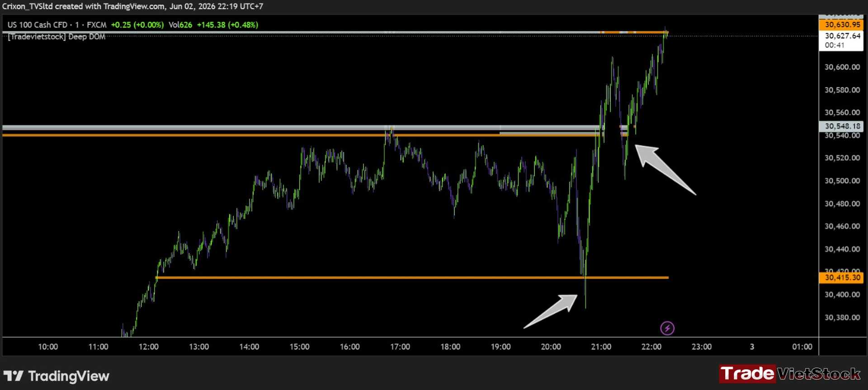Click the 22:00 time axis label
The image size is (868, 390).
point(651,347)
